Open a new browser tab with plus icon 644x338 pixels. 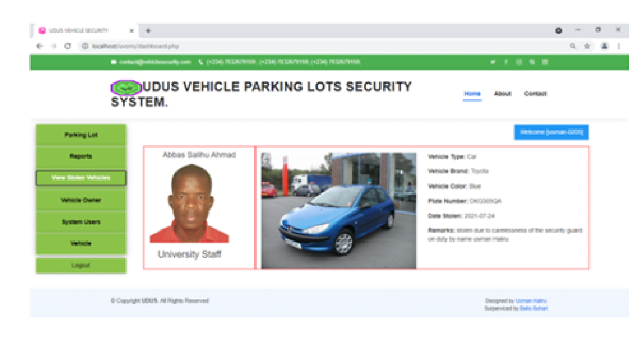tap(148, 31)
